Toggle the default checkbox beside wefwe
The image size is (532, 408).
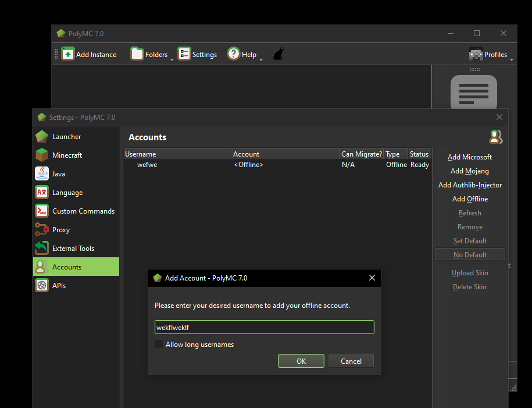[130, 165]
